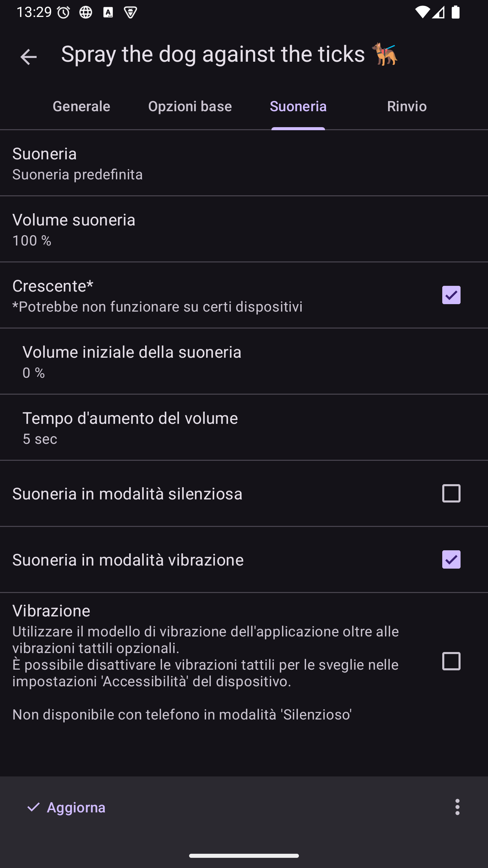Adjust Volume iniziale della suoneria setting
The height and width of the screenshot is (868, 488).
[244, 362]
